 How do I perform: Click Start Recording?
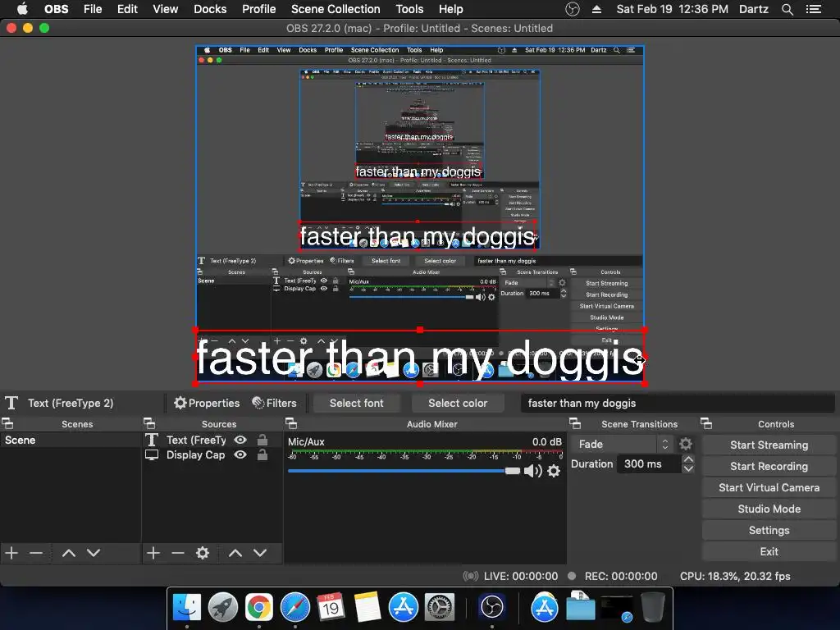click(769, 466)
